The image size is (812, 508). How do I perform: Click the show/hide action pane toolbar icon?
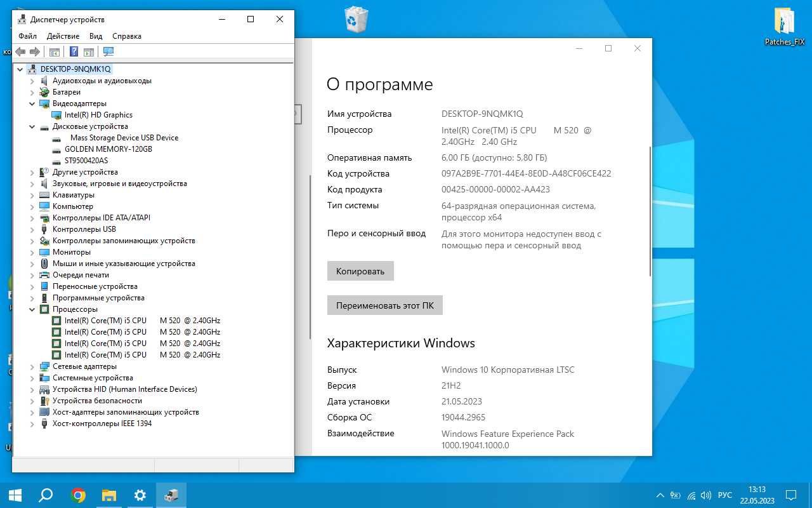[x=89, y=51]
